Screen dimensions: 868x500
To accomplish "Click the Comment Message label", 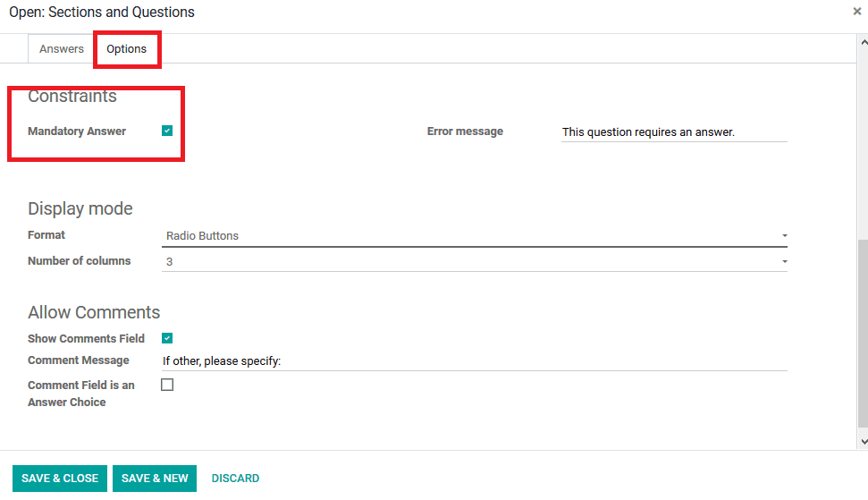I will pyautogui.click(x=79, y=360).
